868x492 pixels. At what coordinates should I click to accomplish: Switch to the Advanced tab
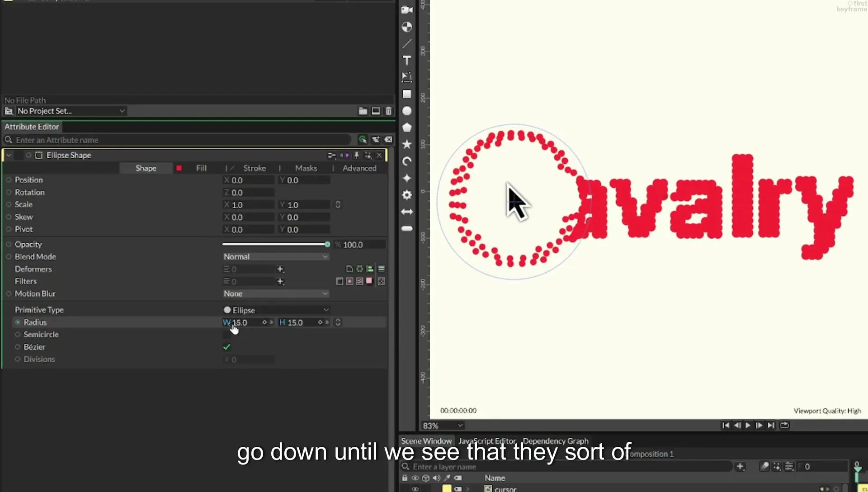click(x=359, y=168)
